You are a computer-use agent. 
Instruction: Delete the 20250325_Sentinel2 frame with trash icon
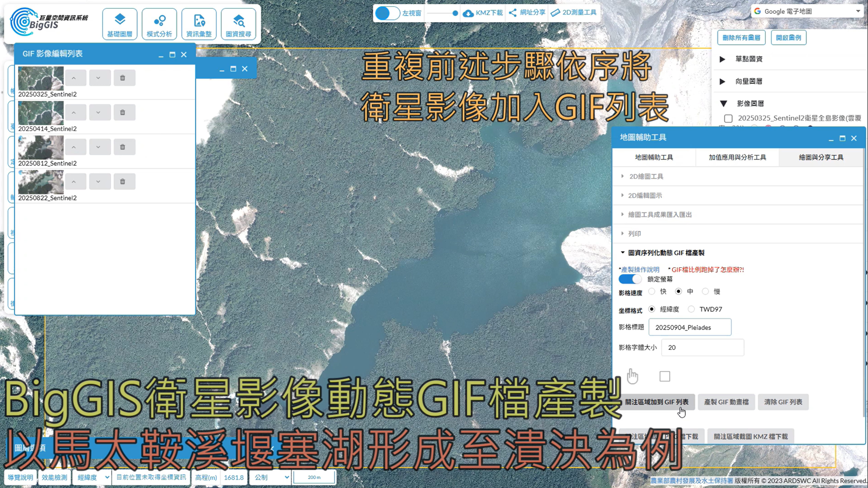123,78
